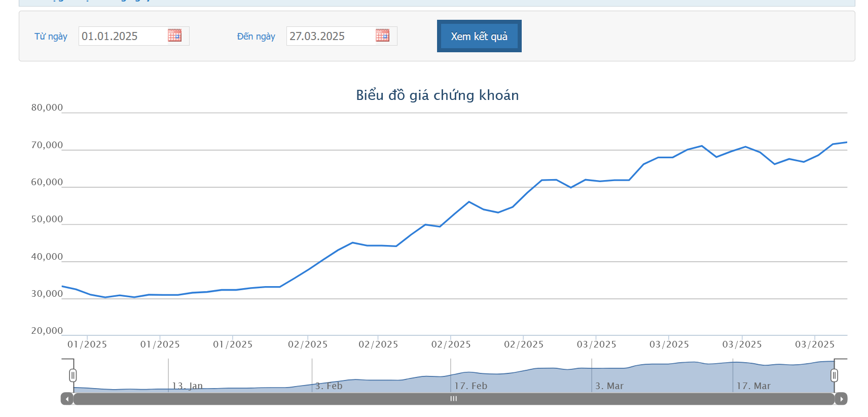Click the 20,000 y-axis label
Image resolution: width=868 pixels, height=417 pixels.
coord(47,331)
